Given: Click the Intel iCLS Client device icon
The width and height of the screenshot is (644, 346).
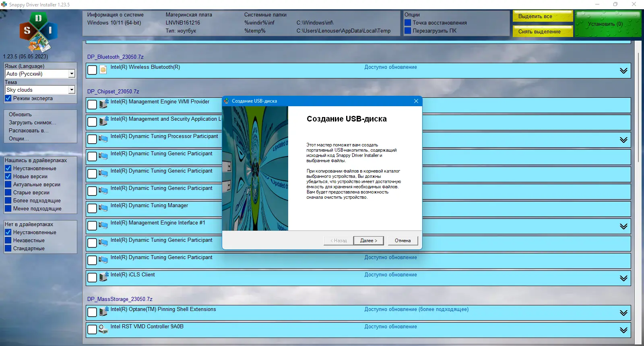Looking at the screenshot, I should coord(104,277).
